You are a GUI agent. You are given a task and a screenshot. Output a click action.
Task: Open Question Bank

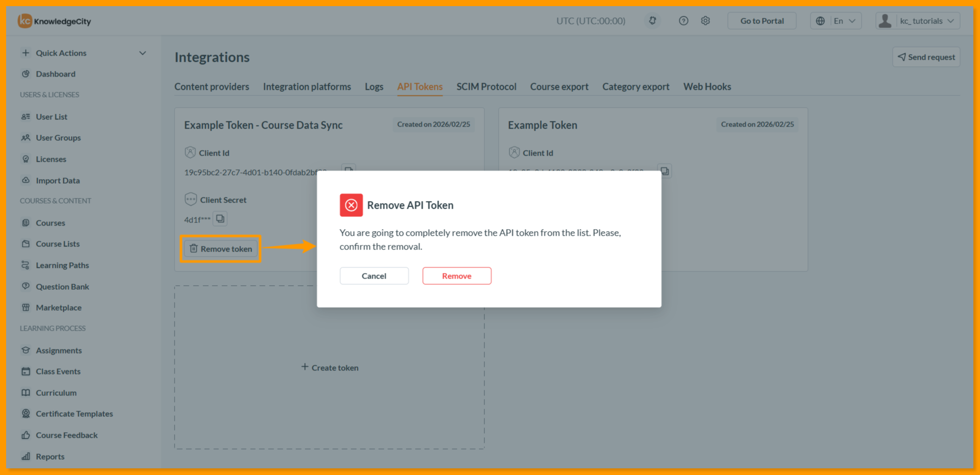(x=62, y=287)
